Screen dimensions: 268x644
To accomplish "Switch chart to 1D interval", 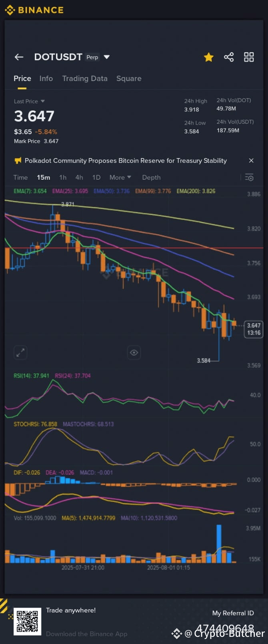I will click(x=96, y=177).
